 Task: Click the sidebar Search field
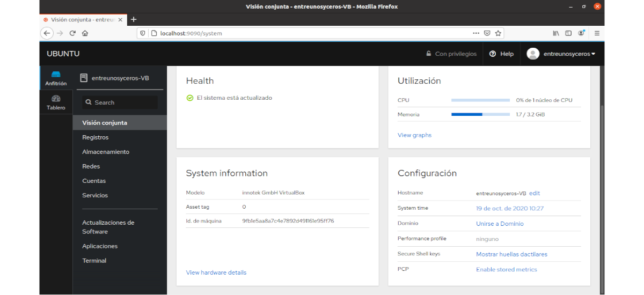click(x=120, y=102)
